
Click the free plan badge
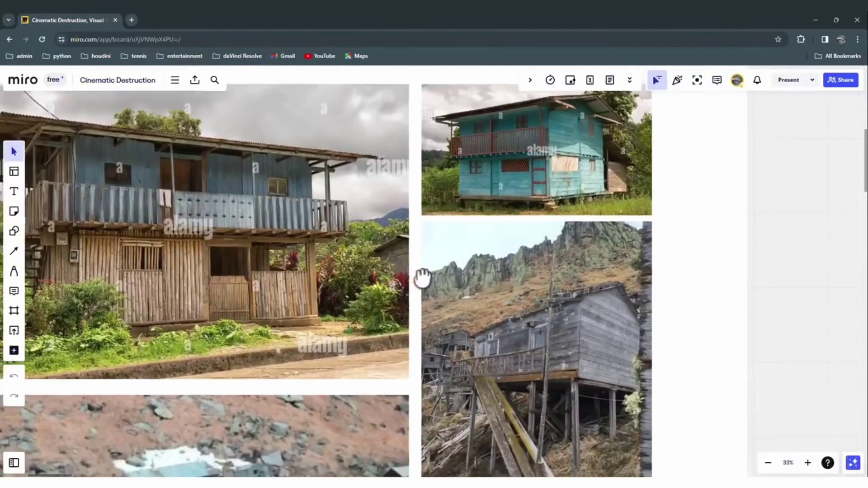click(x=55, y=80)
